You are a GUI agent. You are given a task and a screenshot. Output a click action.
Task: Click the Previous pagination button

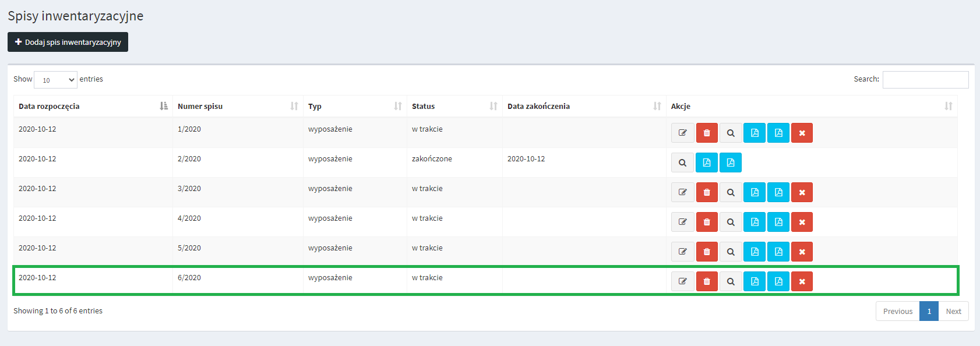pos(897,311)
